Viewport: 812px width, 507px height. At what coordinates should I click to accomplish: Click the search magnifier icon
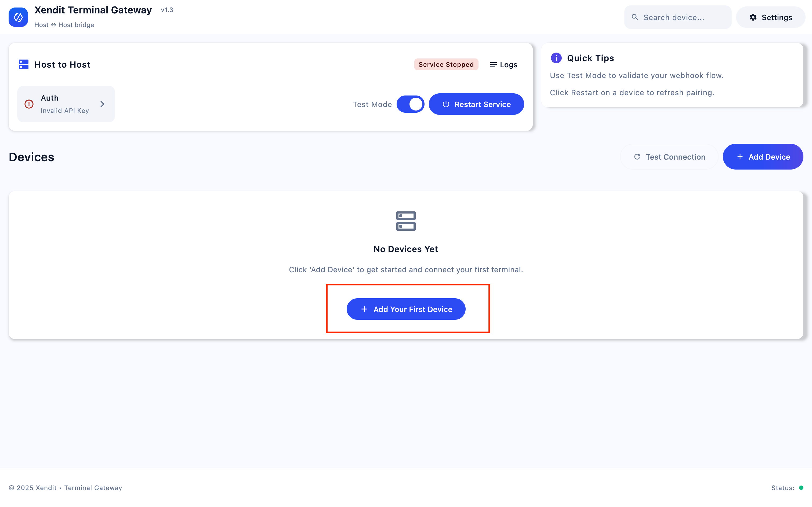click(635, 17)
